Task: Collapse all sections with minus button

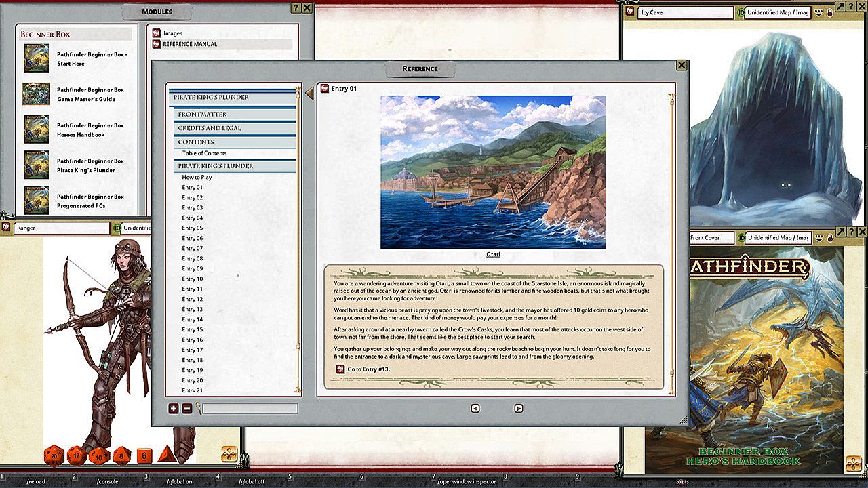Action: click(x=187, y=409)
